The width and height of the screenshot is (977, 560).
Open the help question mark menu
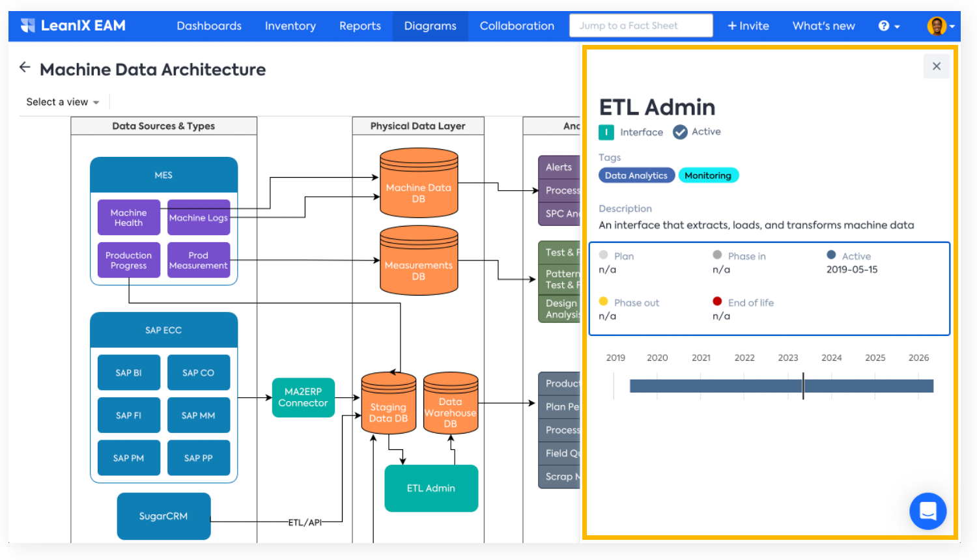point(889,26)
